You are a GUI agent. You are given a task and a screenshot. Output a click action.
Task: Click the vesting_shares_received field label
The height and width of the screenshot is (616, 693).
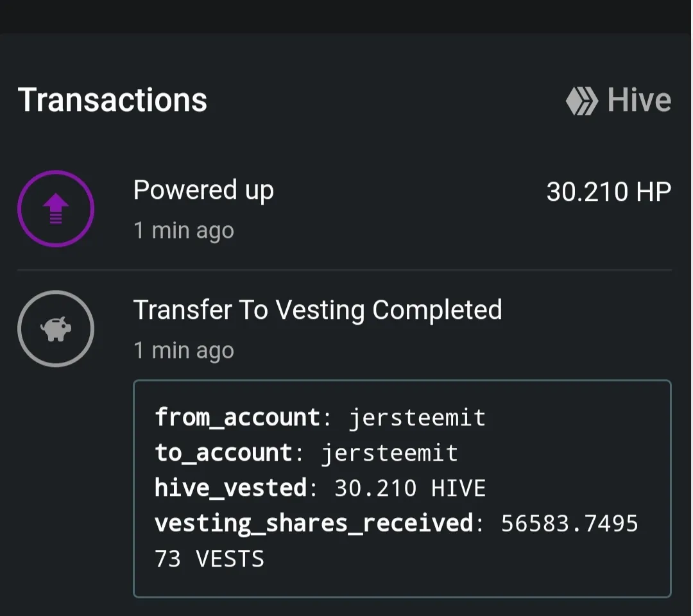(314, 524)
